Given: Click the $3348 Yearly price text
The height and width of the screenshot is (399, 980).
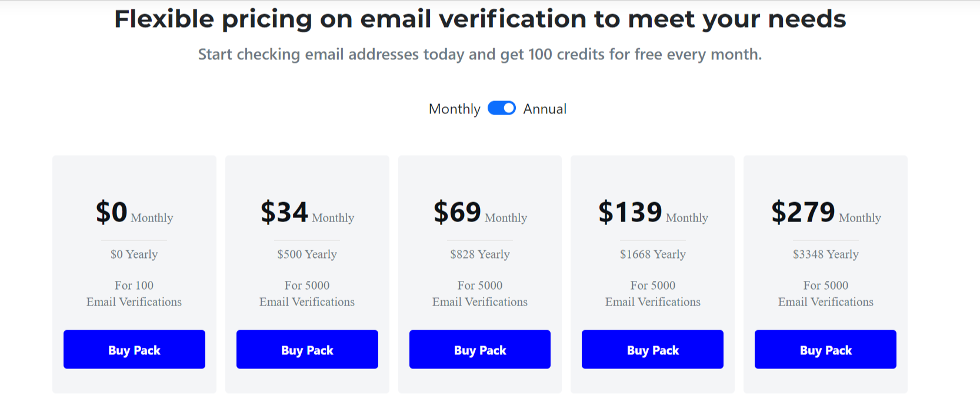Looking at the screenshot, I should pyautogui.click(x=825, y=254).
